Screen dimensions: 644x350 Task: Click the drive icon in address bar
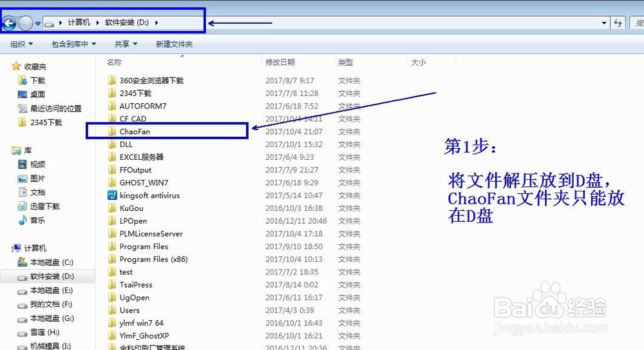pos(50,23)
